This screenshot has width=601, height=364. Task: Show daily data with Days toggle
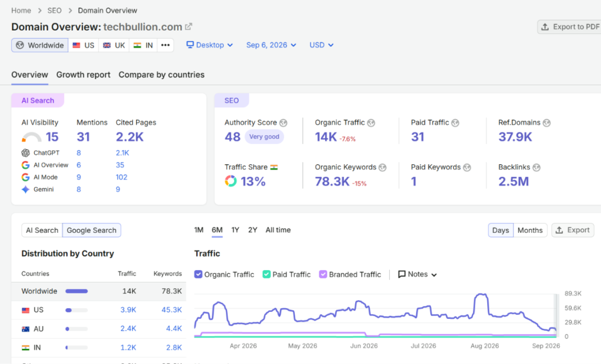tap(501, 230)
